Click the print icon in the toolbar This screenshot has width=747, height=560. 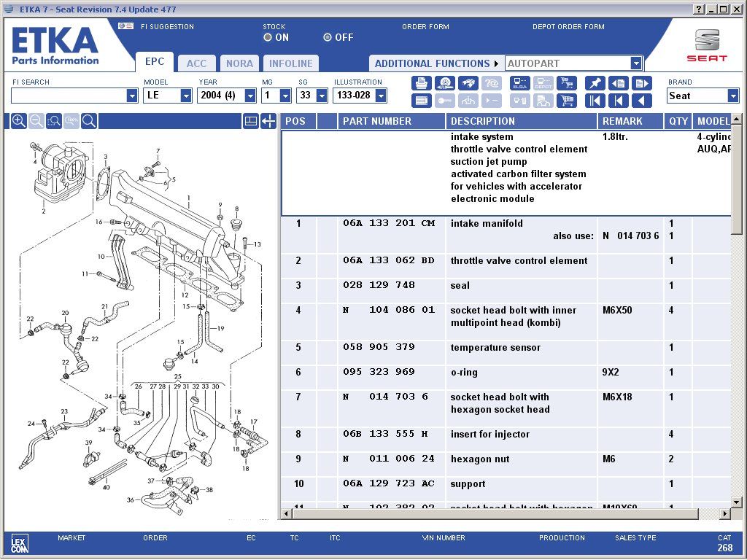(x=421, y=83)
